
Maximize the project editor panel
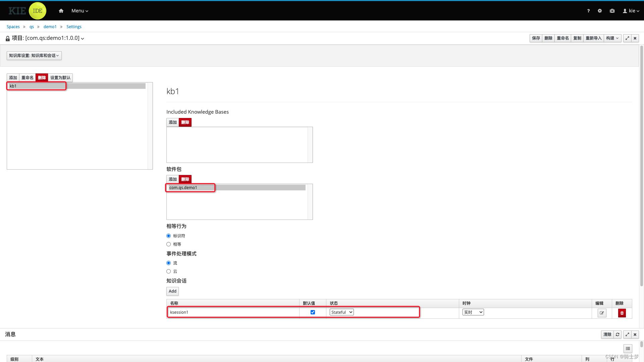click(627, 38)
